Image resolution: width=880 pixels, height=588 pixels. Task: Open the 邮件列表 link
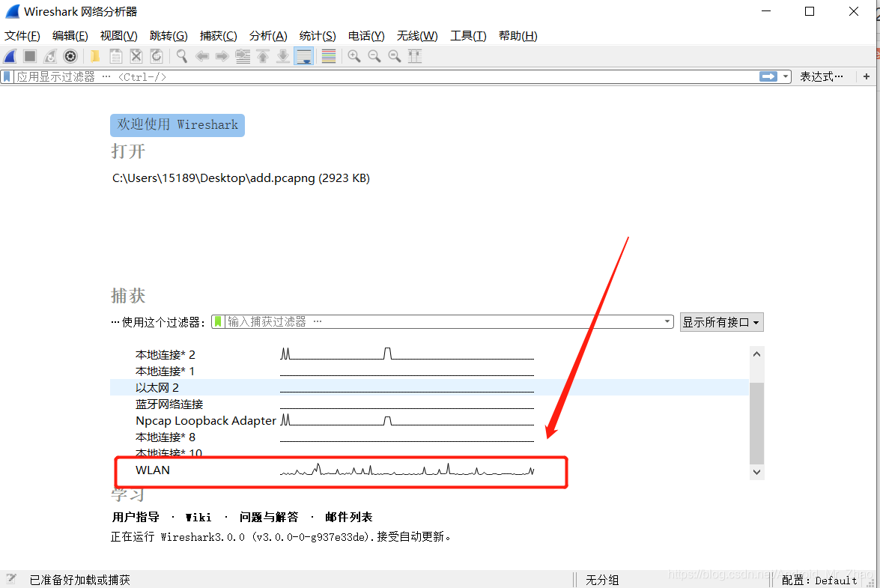[x=348, y=517]
